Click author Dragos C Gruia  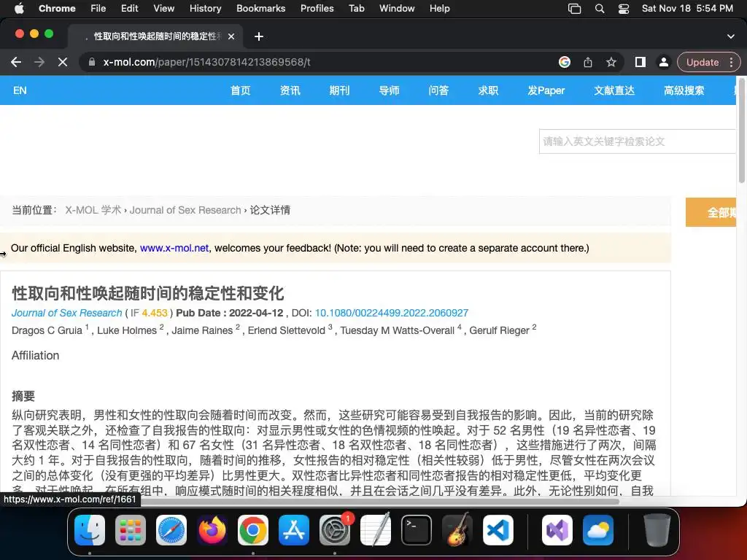click(x=47, y=330)
